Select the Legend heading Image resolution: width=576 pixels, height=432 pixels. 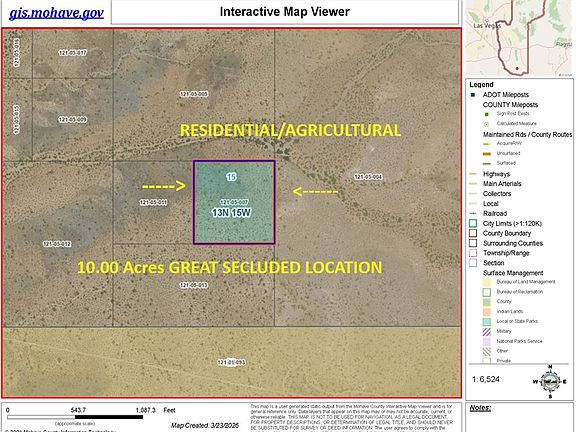click(481, 84)
